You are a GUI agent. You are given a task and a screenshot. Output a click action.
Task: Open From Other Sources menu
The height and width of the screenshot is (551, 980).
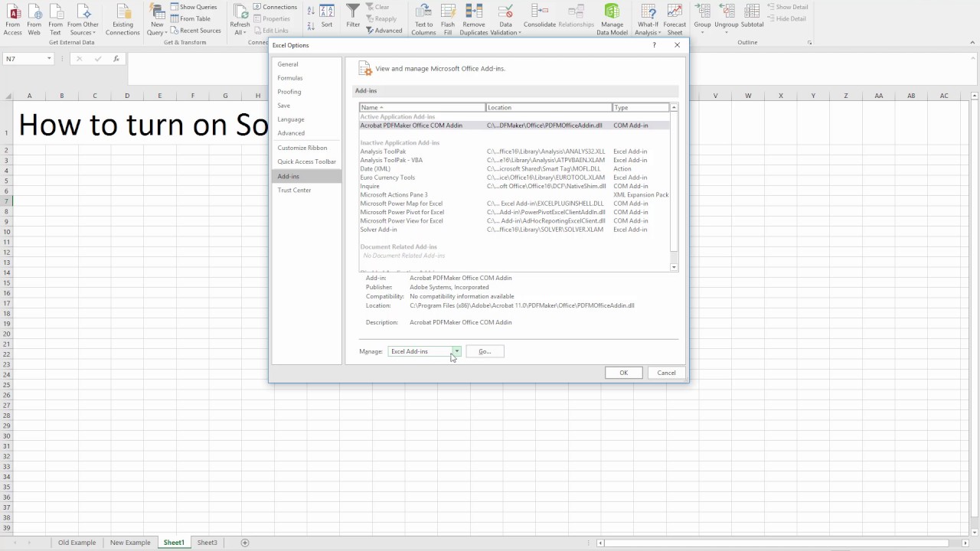pos(83,19)
